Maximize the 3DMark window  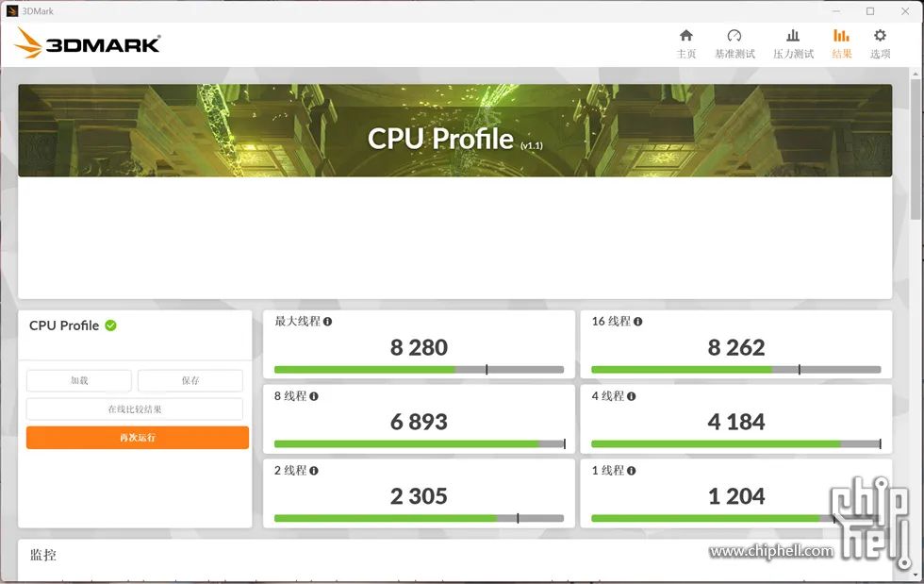[x=870, y=11]
